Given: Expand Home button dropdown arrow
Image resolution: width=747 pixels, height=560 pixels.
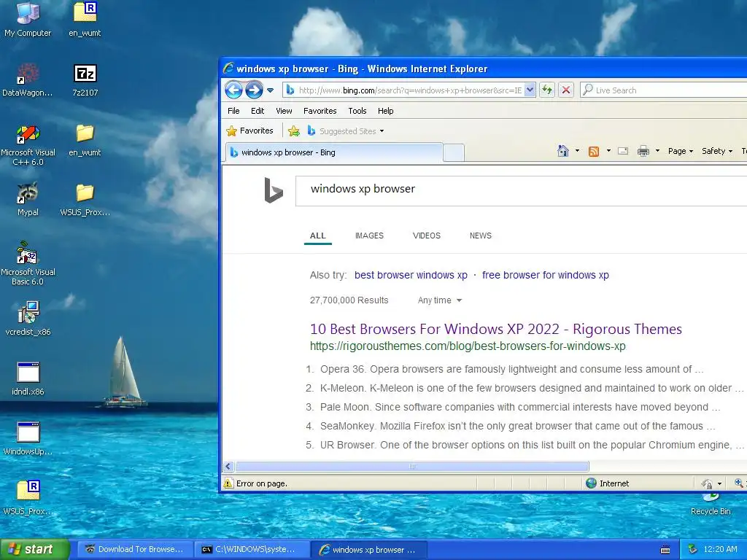Looking at the screenshot, I should [x=578, y=151].
